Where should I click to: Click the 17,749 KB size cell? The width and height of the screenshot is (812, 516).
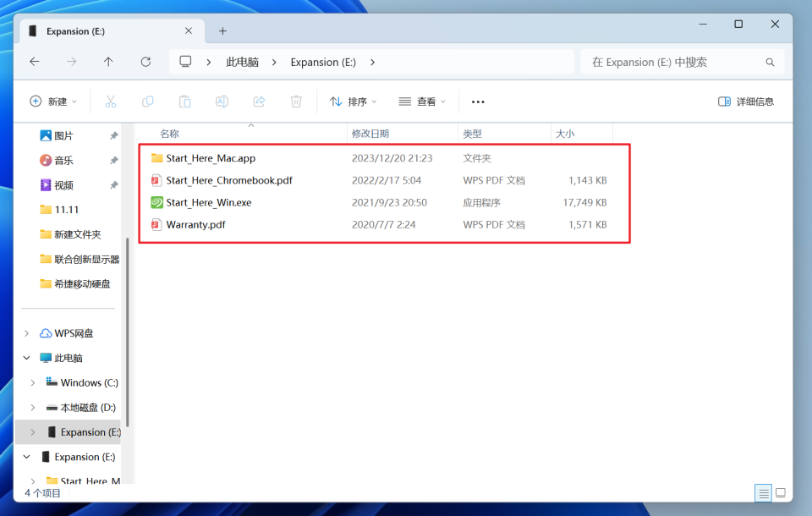[x=584, y=202]
